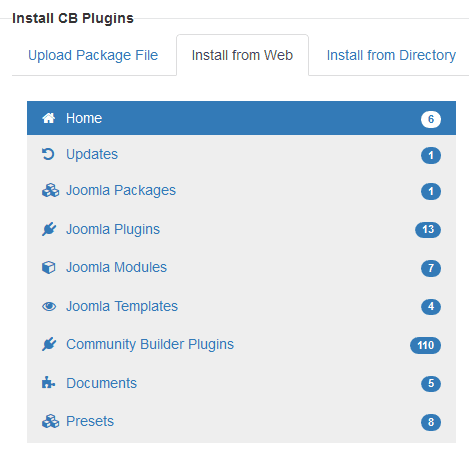Click the Presets cubes icon

click(50, 421)
